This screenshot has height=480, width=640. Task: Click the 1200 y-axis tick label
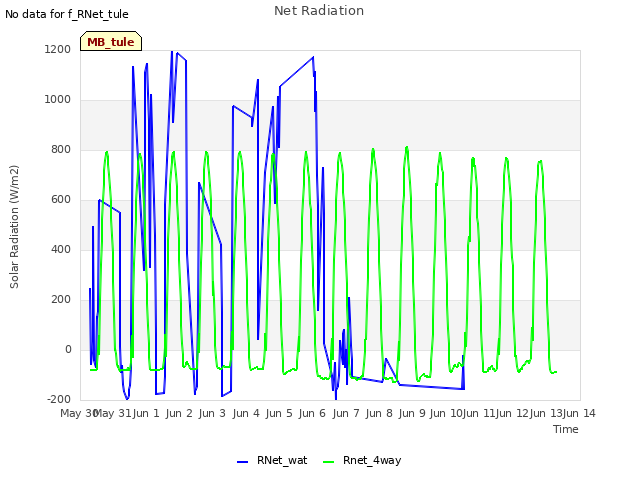pyautogui.click(x=58, y=49)
